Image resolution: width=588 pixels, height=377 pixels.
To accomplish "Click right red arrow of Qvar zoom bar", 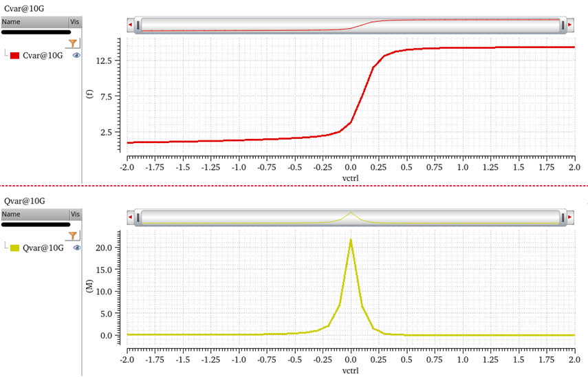I will click(569, 218).
